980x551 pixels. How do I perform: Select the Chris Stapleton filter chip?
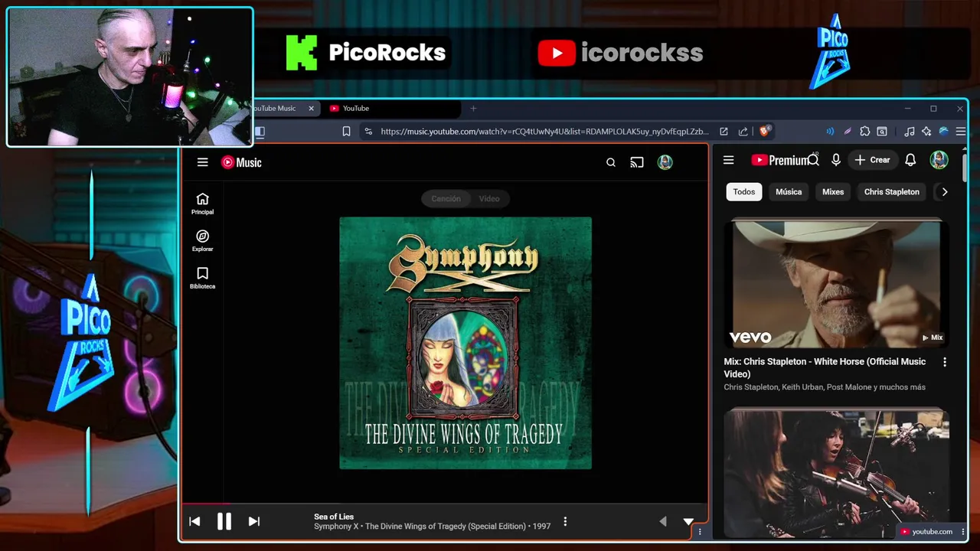(x=891, y=192)
